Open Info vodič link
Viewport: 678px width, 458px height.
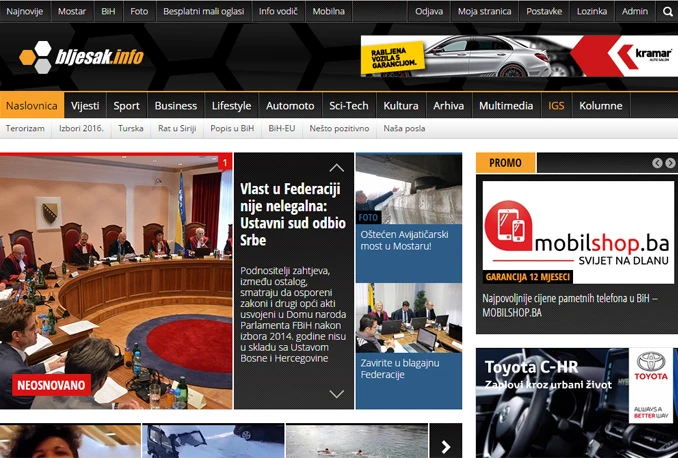pos(278,12)
